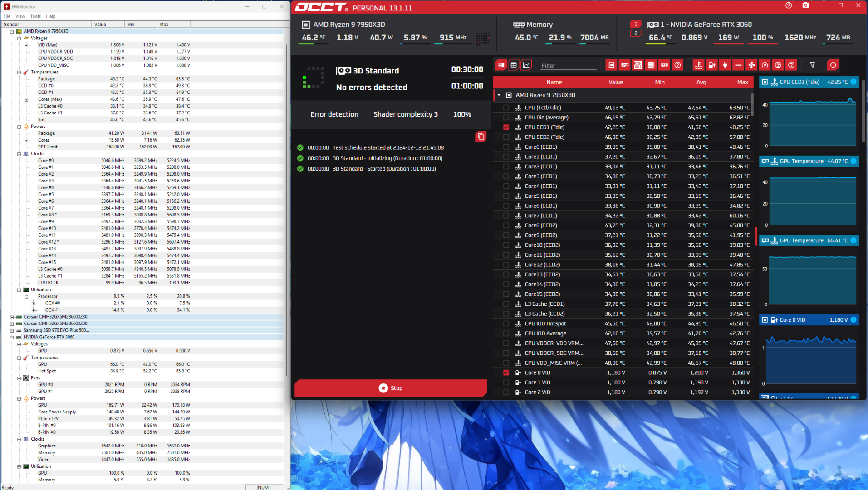Filter sensors by usage gauge icon

coord(765,65)
